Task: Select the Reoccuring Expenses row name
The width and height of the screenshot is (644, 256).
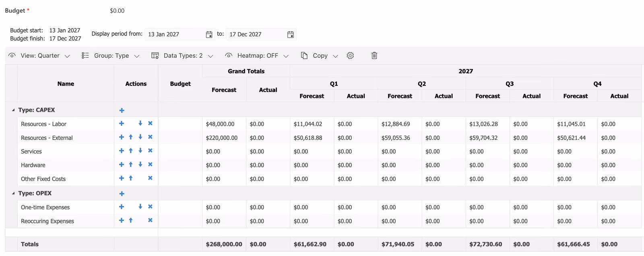Action: (47, 221)
